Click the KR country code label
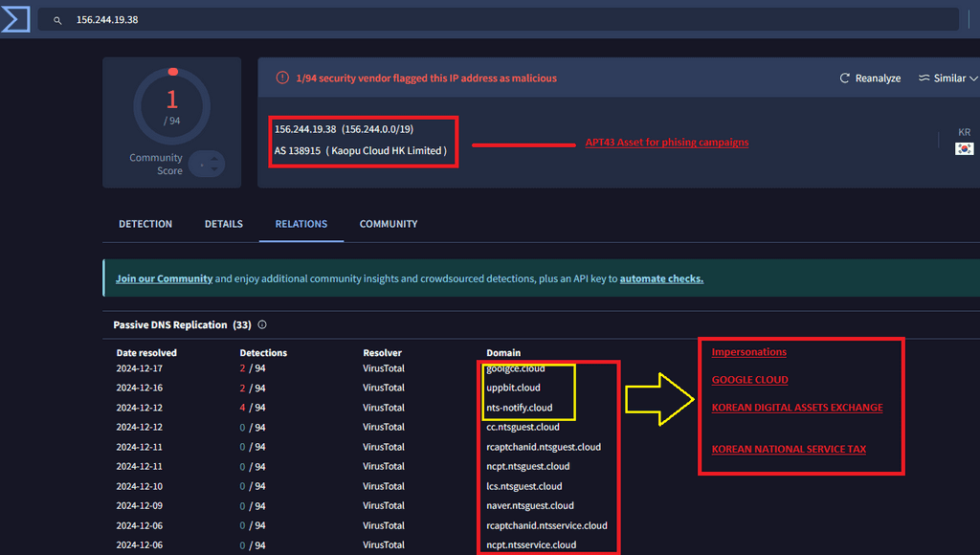This screenshot has height=555, width=980. point(965,132)
